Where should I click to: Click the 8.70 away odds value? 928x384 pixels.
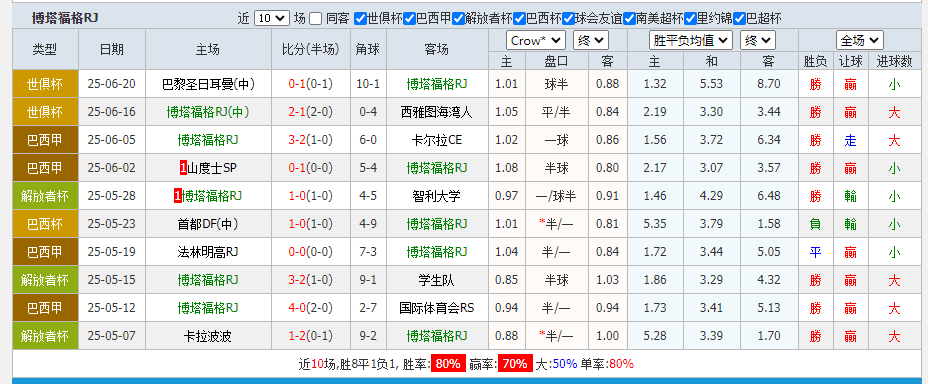(x=768, y=84)
